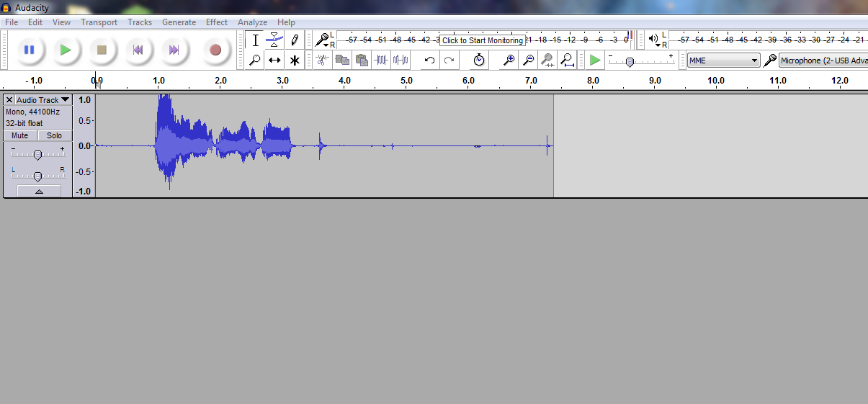
Task: Click the Trim Audio icon
Action: (381, 60)
